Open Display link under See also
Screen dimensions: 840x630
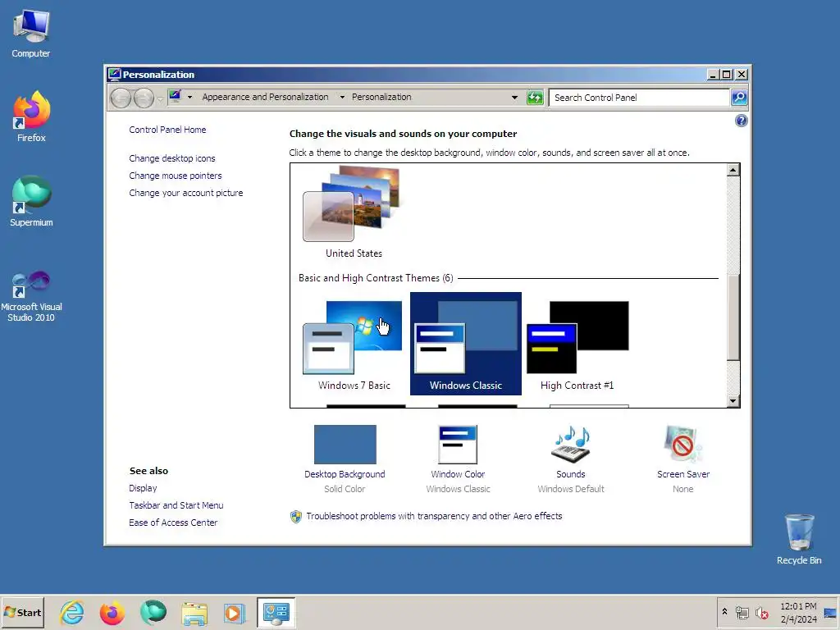pyautogui.click(x=143, y=488)
